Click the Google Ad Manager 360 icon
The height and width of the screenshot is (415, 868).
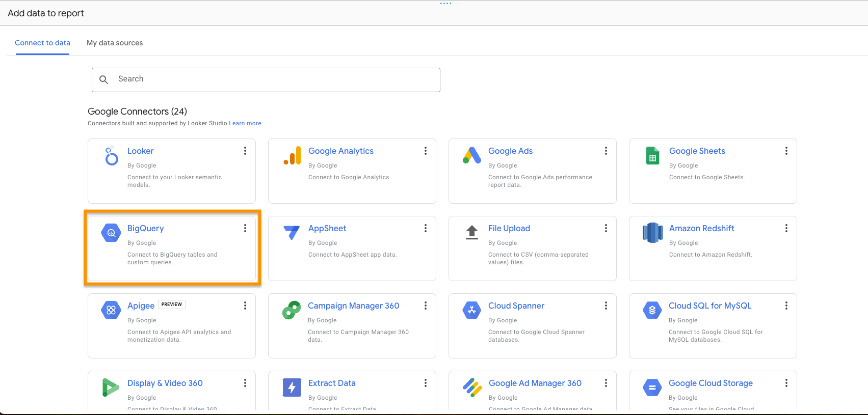[x=472, y=388]
